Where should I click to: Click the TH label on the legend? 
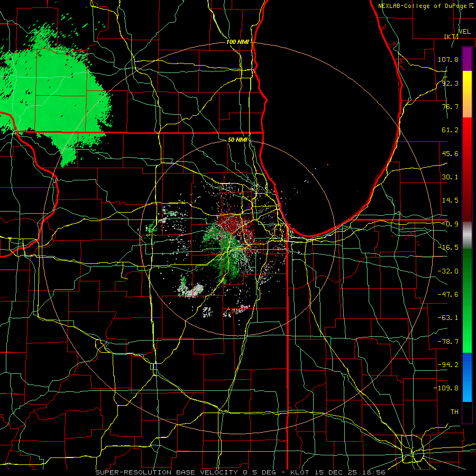[454, 412]
